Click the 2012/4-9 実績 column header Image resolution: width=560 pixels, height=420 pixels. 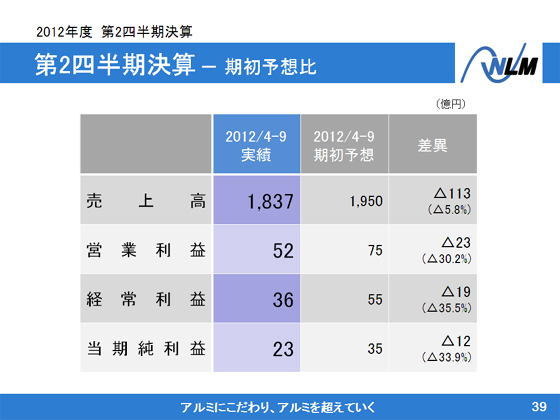pos(256,144)
